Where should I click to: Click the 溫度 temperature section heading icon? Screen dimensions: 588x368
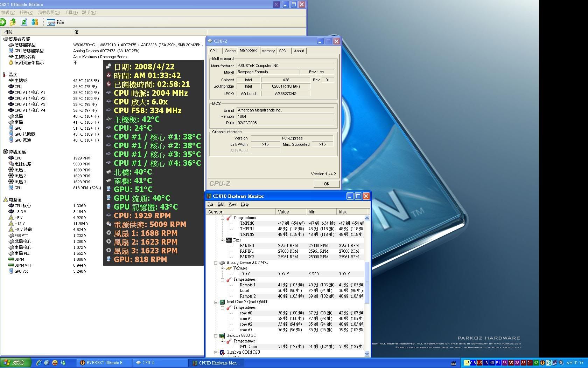(x=5, y=74)
